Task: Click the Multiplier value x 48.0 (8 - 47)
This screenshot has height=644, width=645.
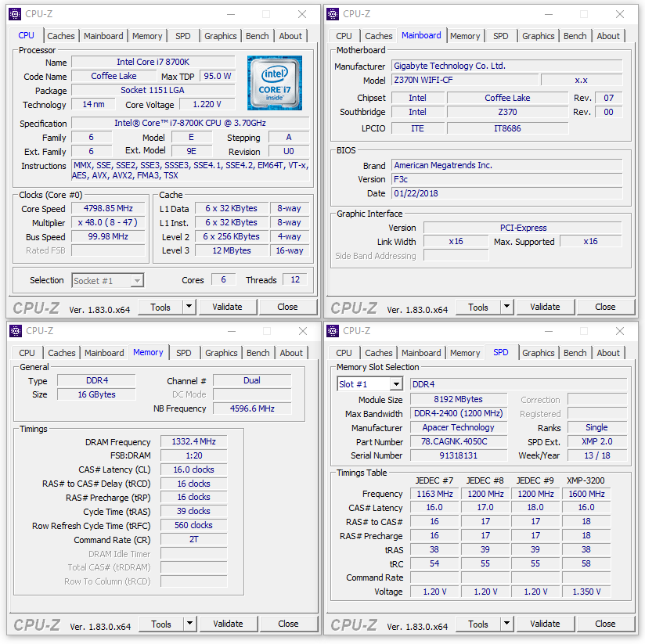Action: tap(108, 222)
